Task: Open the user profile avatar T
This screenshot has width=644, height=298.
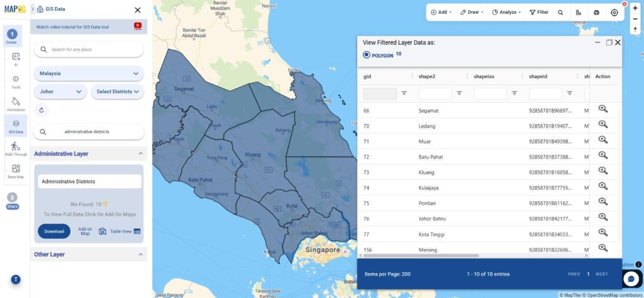Action: [x=16, y=280]
